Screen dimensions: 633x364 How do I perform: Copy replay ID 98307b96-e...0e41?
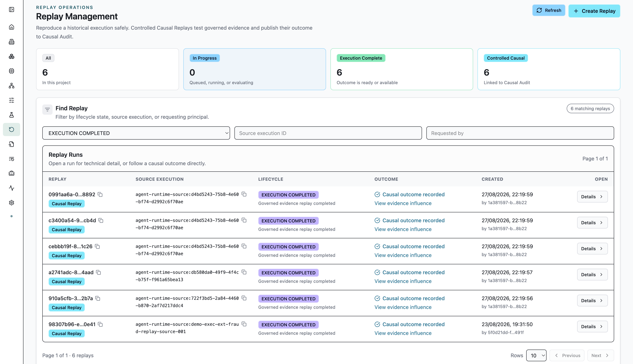(100, 324)
